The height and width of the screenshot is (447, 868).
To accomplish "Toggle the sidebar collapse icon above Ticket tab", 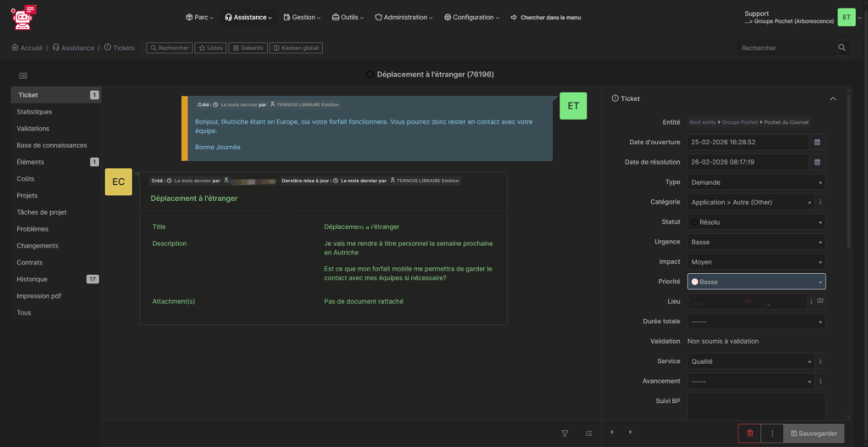I will coord(23,76).
